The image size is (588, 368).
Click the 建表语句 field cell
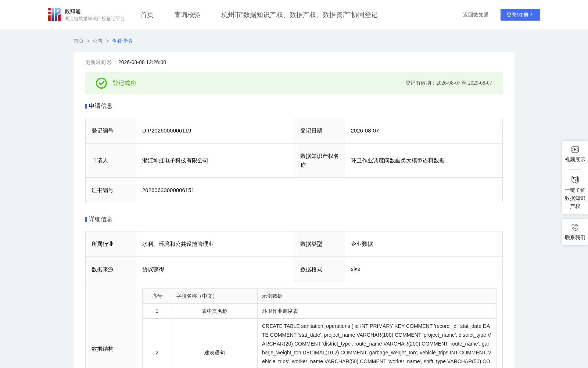click(x=215, y=353)
